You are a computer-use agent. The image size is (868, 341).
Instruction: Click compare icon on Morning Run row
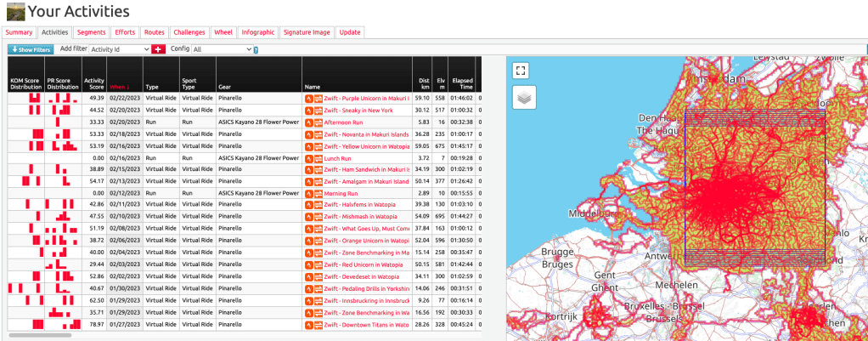pos(318,194)
